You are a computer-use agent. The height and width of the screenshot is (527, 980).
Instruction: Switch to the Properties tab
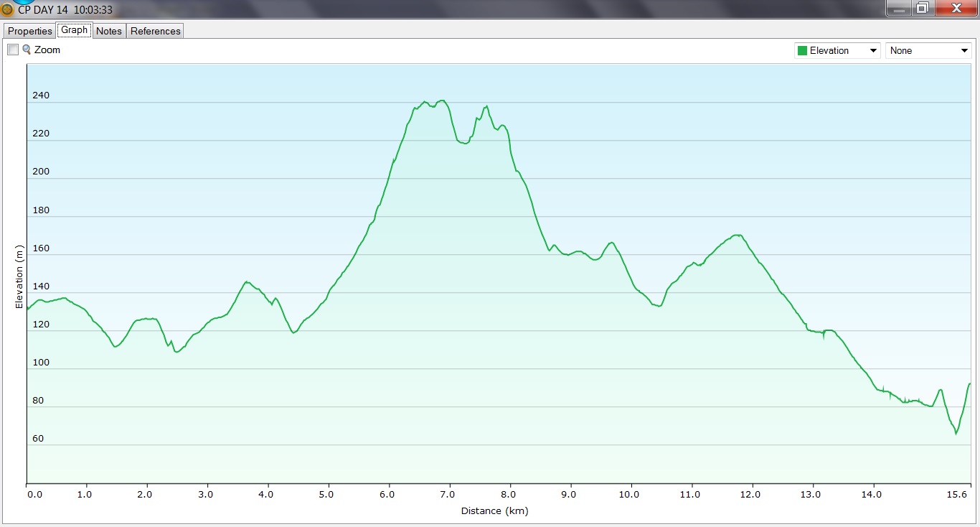[x=30, y=31]
